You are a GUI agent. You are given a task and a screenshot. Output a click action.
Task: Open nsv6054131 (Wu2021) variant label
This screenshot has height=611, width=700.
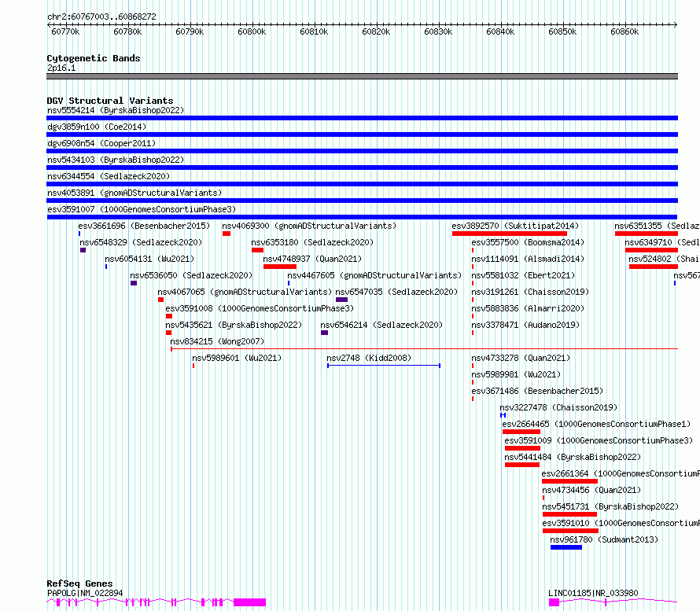(149, 259)
